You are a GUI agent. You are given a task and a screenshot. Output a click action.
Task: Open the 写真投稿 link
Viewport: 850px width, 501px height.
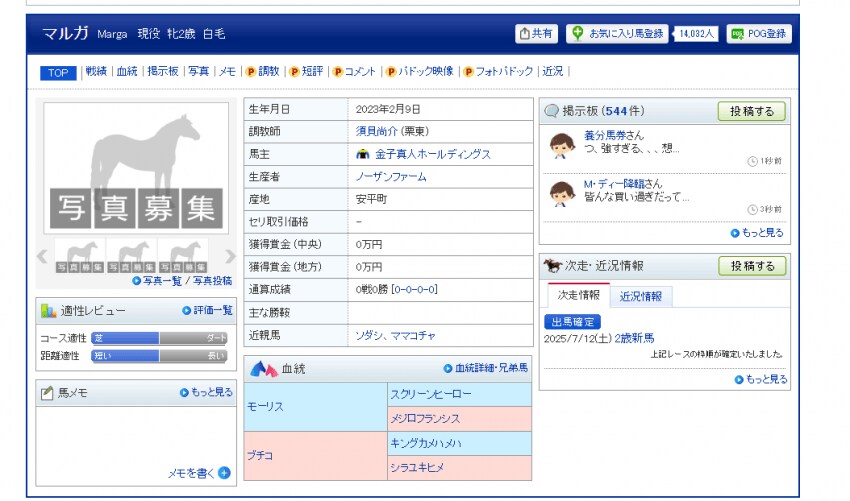click(x=212, y=281)
